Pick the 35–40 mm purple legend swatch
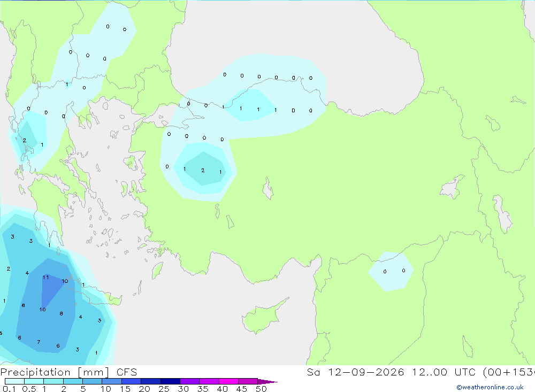The width and height of the screenshot is (535, 392). pos(209,381)
